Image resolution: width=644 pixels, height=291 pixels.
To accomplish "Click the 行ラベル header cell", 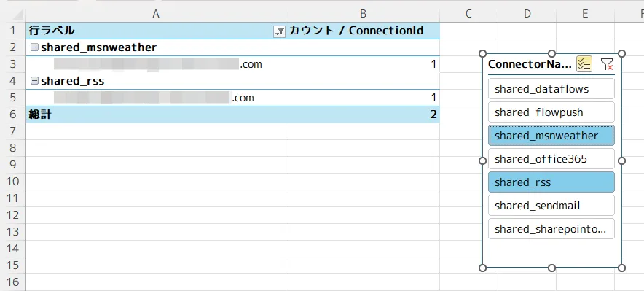I will pyautogui.click(x=156, y=31).
